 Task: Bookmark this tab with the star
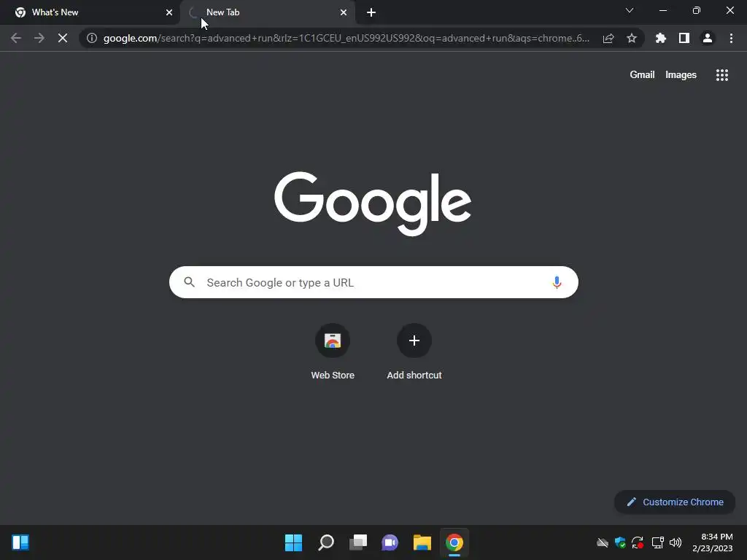tap(632, 38)
